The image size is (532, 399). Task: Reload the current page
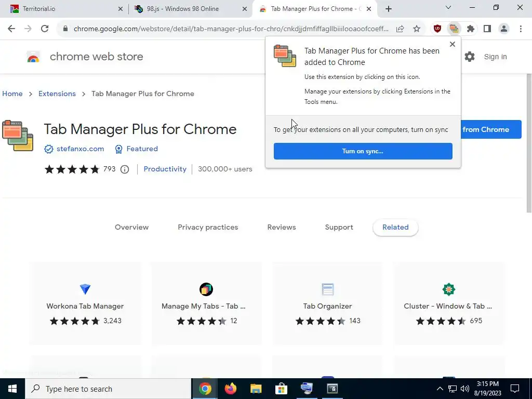coord(45,29)
